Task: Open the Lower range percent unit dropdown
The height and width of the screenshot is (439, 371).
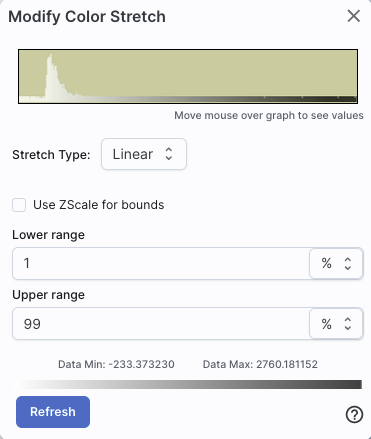Action: 336,263
